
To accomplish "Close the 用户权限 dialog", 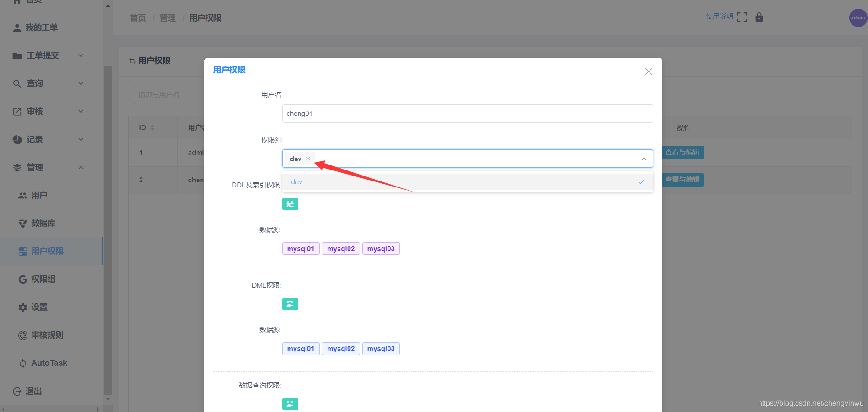I will coord(649,71).
